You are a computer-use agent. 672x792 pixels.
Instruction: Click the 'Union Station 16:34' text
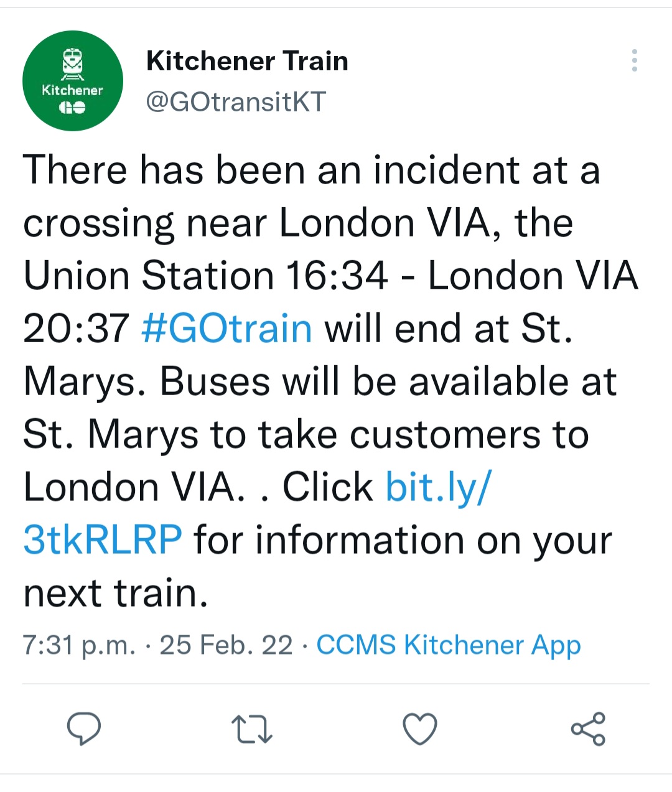(205, 276)
